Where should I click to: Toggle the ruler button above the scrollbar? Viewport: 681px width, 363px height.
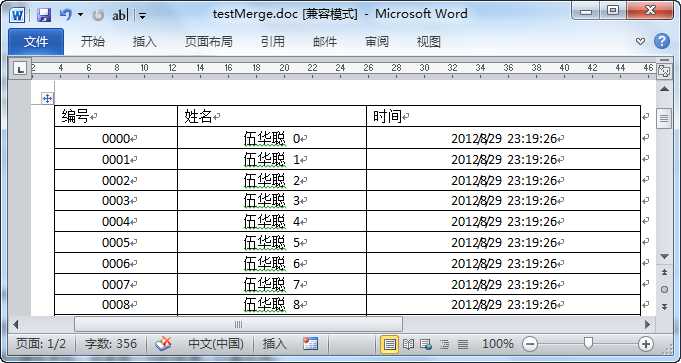pos(664,71)
